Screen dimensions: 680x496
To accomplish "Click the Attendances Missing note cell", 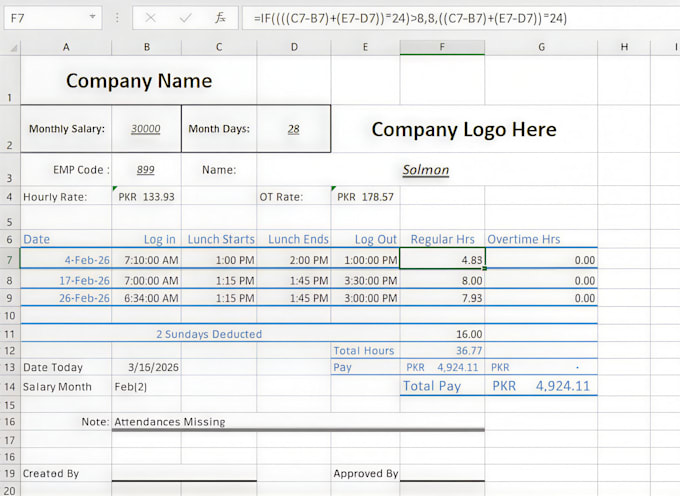I will (x=298, y=421).
